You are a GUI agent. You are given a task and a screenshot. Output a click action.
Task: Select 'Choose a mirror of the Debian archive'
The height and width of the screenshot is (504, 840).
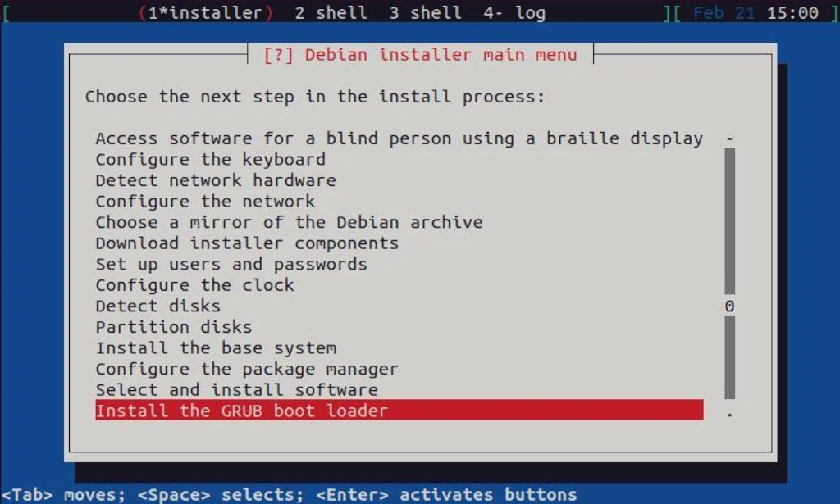click(287, 222)
